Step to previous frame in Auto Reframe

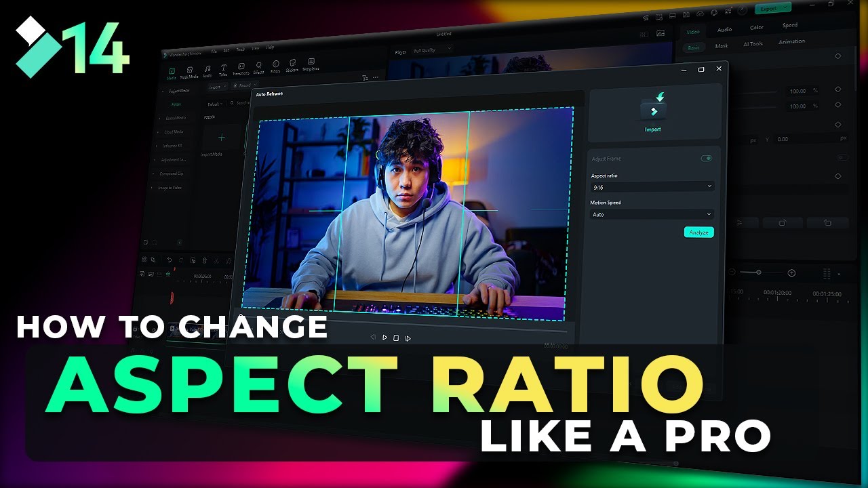[372, 337]
